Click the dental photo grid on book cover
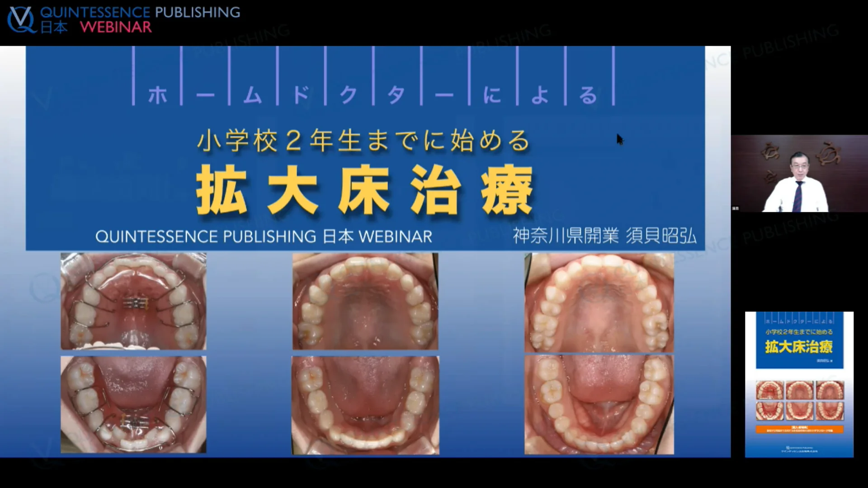The width and height of the screenshot is (868, 488). click(x=799, y=400)
